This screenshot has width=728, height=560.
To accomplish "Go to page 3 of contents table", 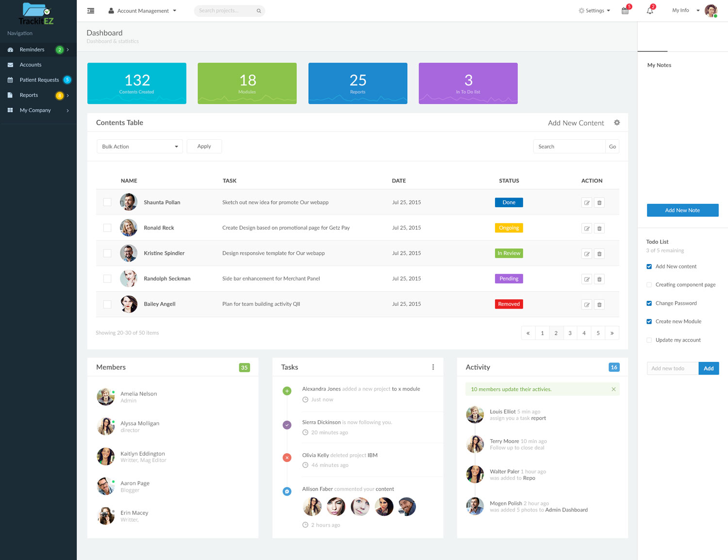I will coord(570,333).
